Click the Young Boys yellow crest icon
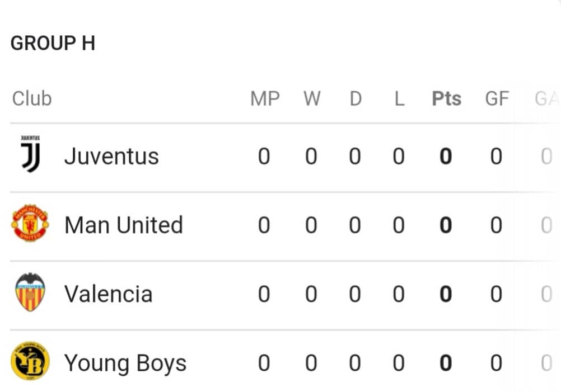Screen dimensions: 561x392 coord(30,361)
